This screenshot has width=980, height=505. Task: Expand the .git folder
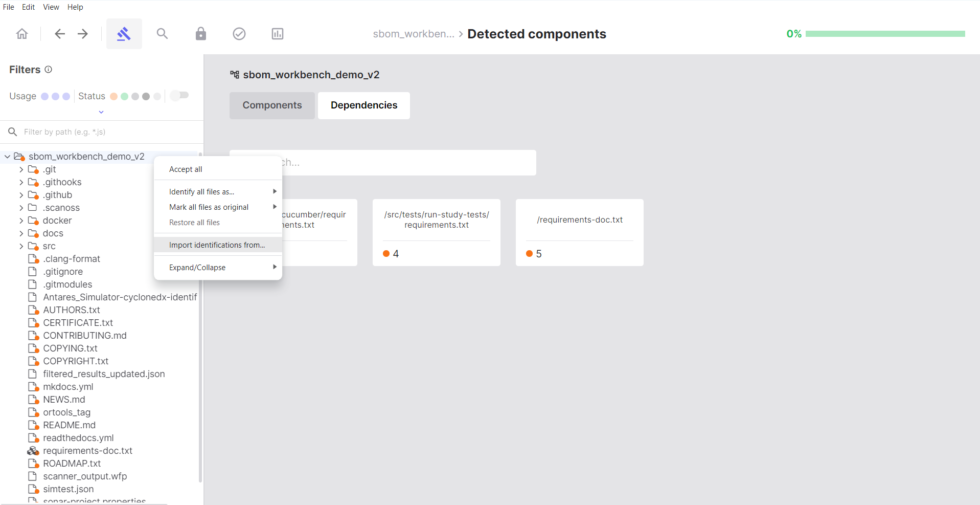tap(21, 169)
